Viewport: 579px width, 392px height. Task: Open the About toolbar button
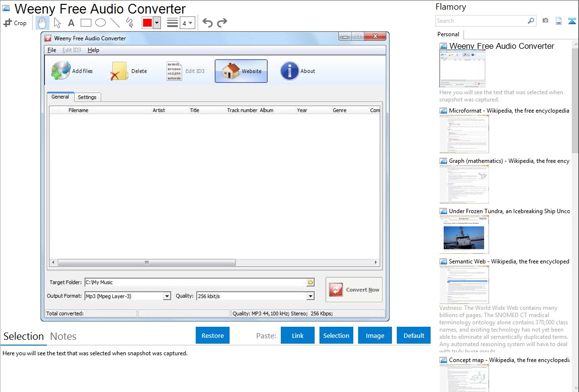pos(298,71)
